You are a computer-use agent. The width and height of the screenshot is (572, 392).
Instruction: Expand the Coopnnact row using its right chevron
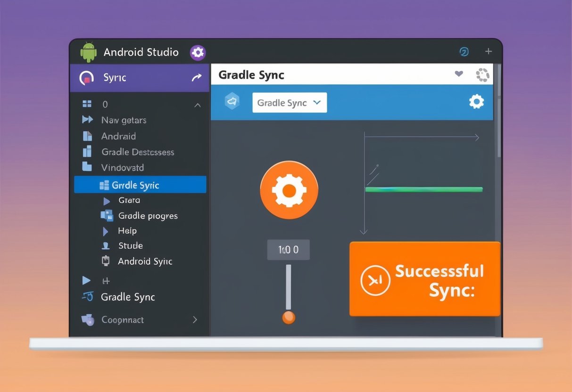[195, 319]
